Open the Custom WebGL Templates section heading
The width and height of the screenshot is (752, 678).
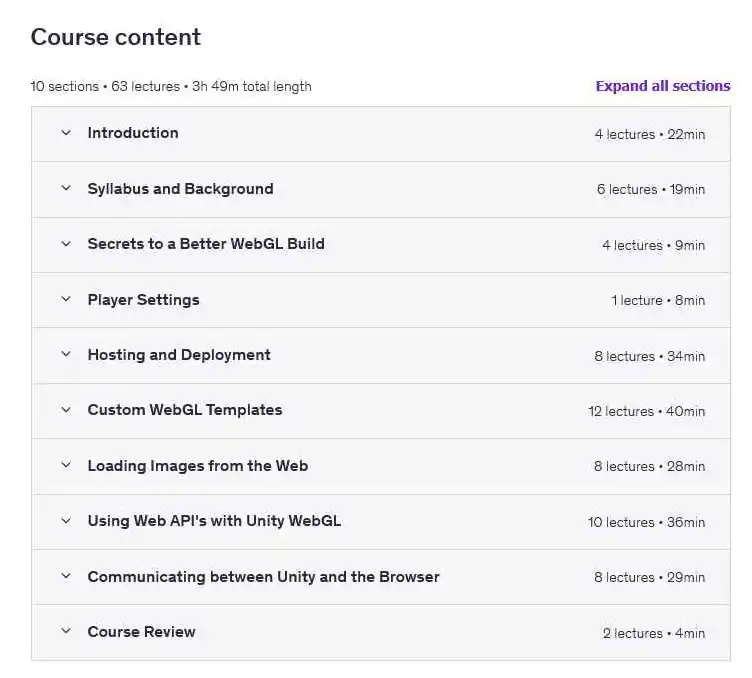(185, 410)
